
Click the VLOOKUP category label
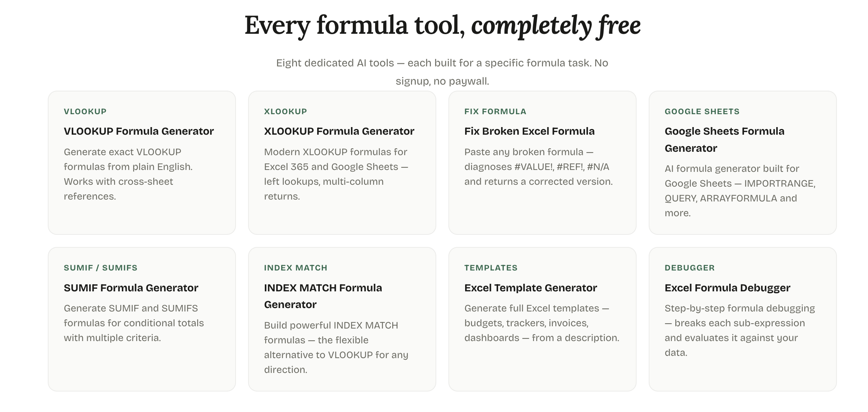85,111
